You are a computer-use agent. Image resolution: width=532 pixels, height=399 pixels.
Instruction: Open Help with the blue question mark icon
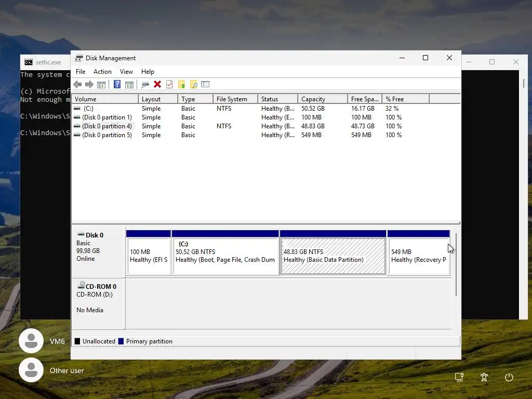coord(117,84)
